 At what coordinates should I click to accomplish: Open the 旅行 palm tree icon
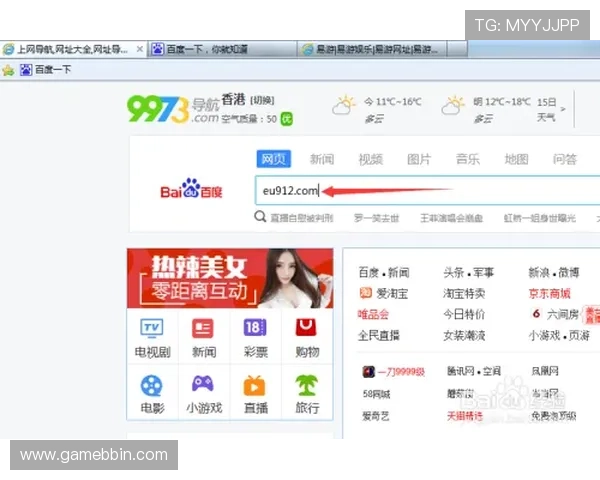click(307, 385)
